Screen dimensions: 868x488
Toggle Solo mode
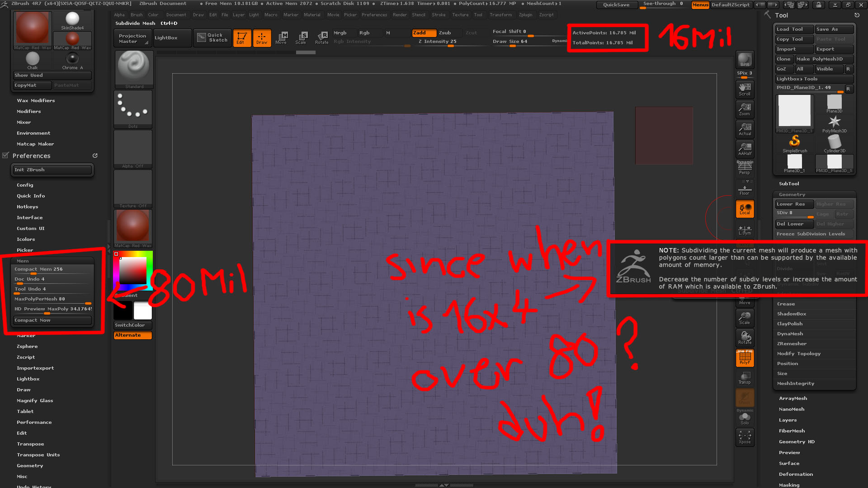click(745, 418)
